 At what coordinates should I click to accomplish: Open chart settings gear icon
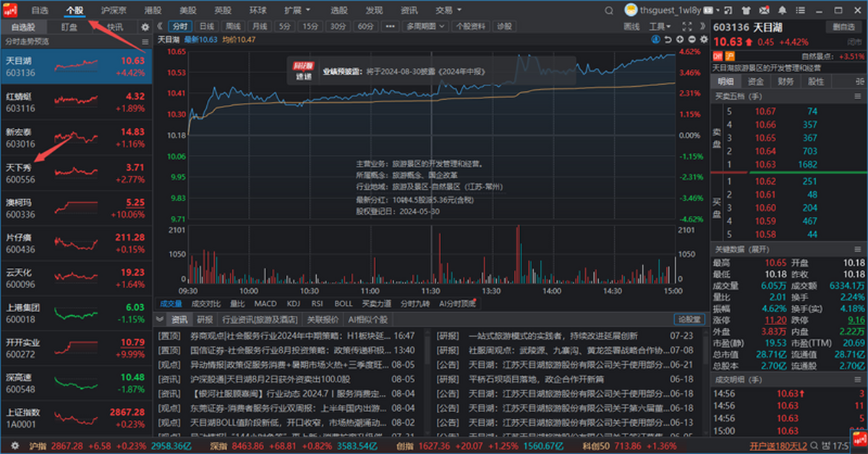pos(704,39)
